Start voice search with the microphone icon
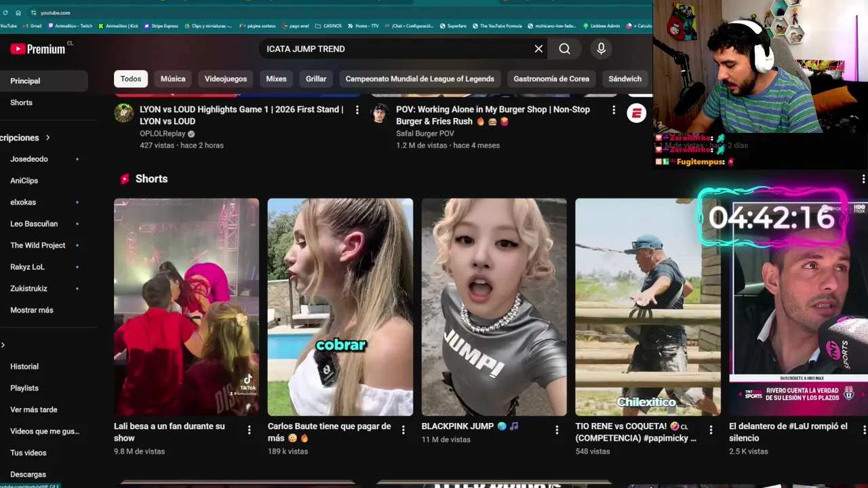 tap(601, 49)
